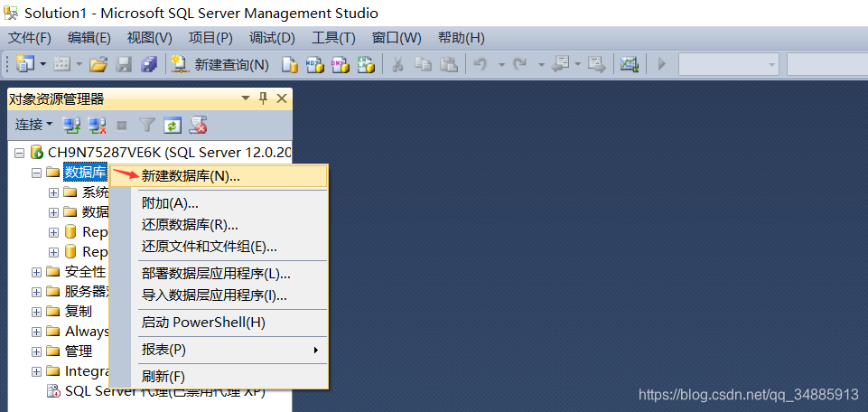Toggle auto-hide pin on 对象资源管理器
Screen dimensions: 868x412
click(264, 98)
